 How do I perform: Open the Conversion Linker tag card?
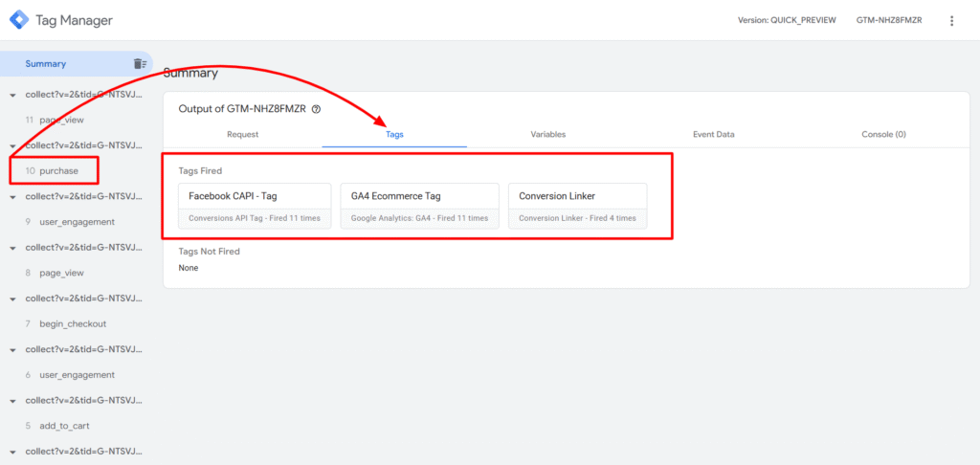click(577, 207)
